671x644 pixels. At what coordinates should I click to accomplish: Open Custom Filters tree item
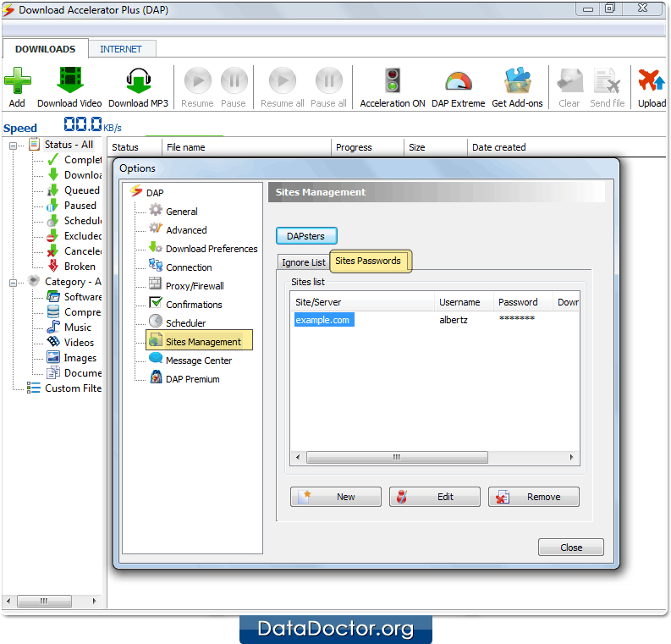coord(65,388)
